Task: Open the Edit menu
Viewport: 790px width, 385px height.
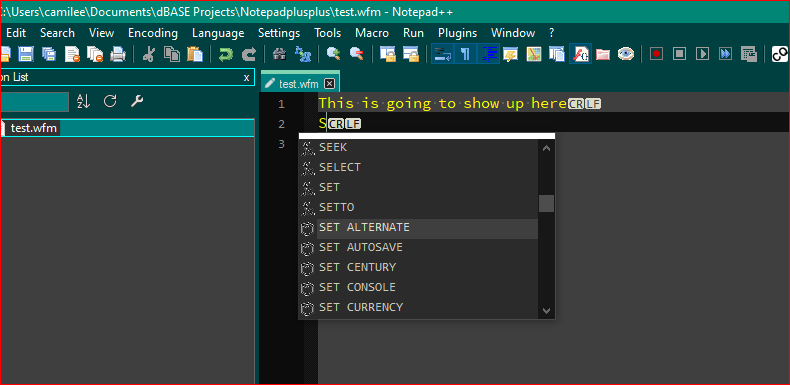Action: pyautogui.click(x=16, y=33)
